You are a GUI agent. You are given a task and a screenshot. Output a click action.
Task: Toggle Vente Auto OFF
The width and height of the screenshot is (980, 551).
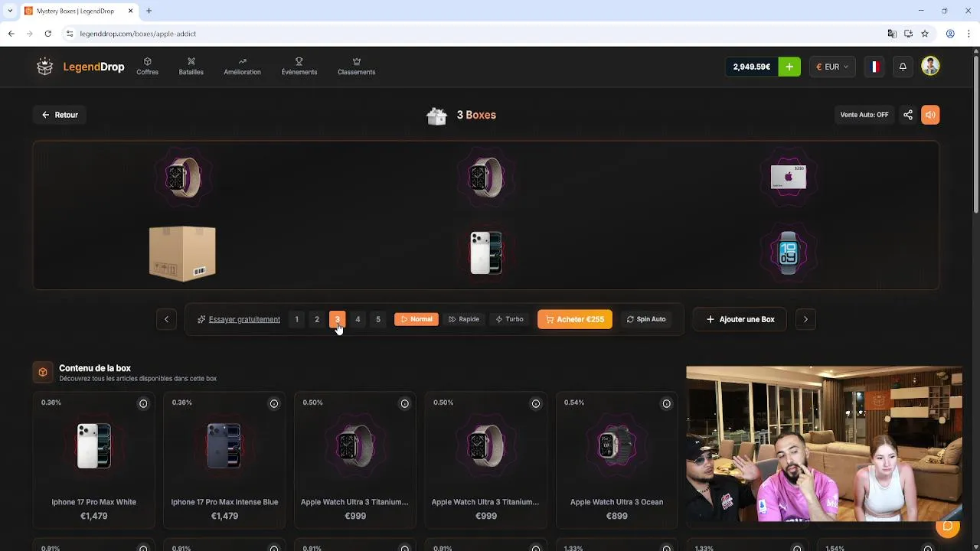(864, 115)
